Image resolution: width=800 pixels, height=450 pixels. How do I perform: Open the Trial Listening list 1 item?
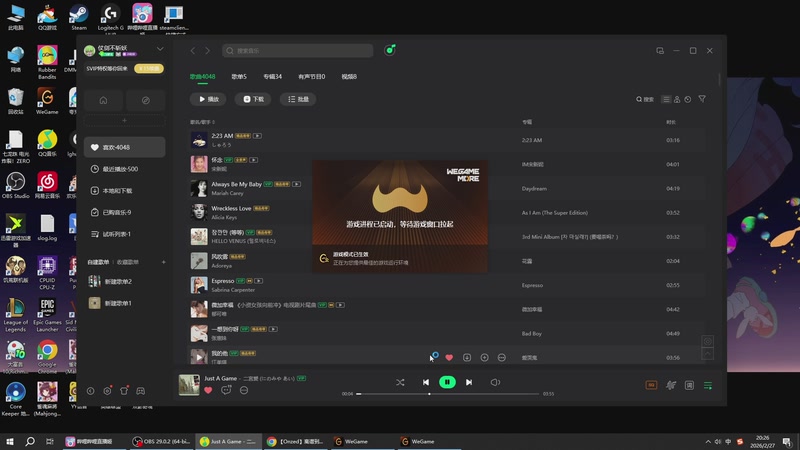[124, 234]
